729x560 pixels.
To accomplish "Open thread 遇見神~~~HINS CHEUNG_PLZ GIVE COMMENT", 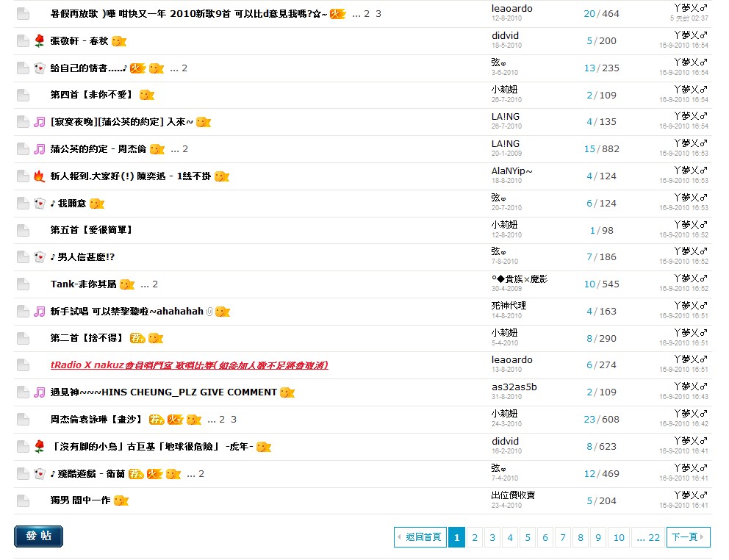I will tap(164, 392).
